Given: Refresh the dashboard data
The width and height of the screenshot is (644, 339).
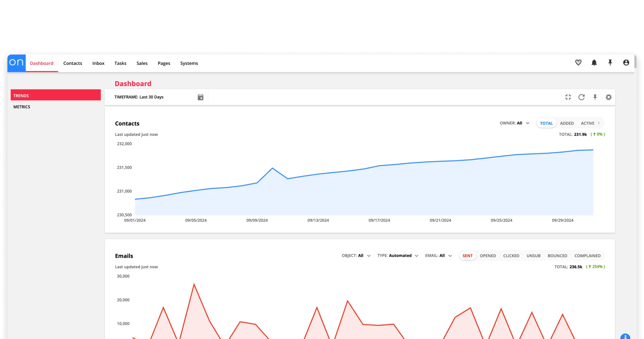Looking at the screenshot, I should (582, 97).
